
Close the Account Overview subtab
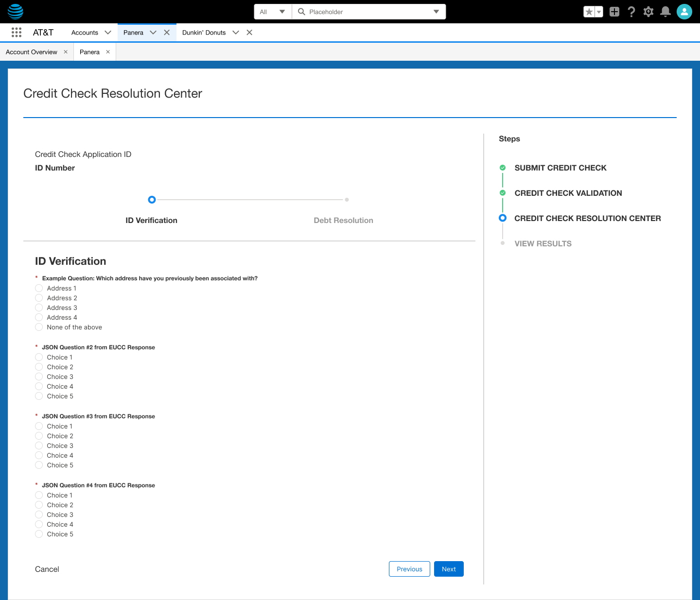tap(66, 52)
